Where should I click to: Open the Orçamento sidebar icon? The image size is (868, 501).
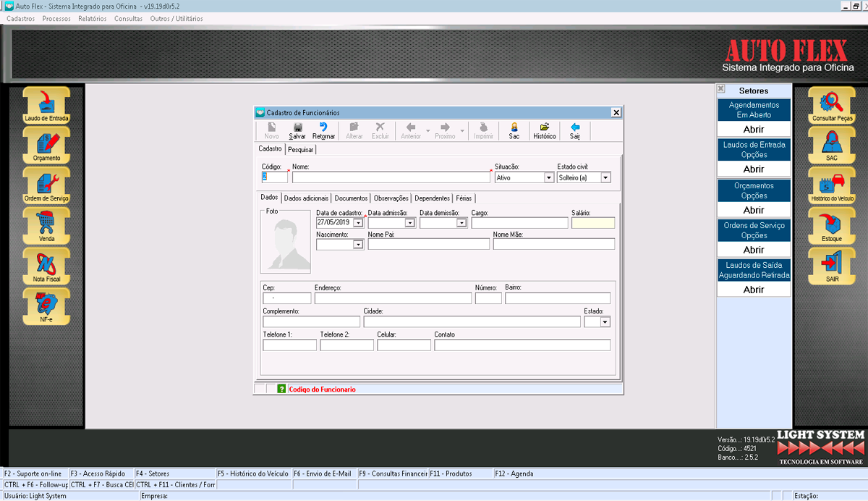point(46,146)
